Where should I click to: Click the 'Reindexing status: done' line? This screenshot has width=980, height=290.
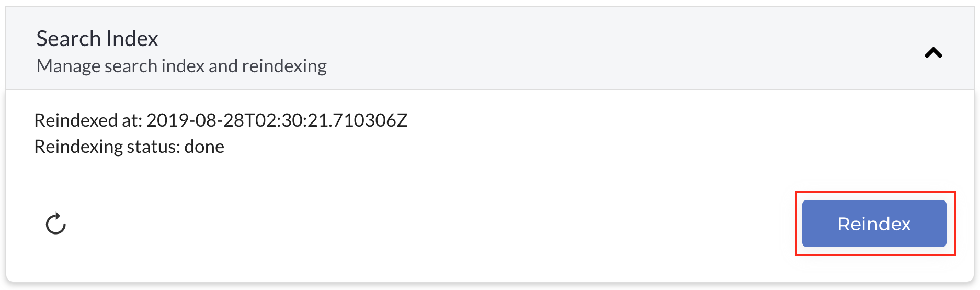(x=129, y=147)
